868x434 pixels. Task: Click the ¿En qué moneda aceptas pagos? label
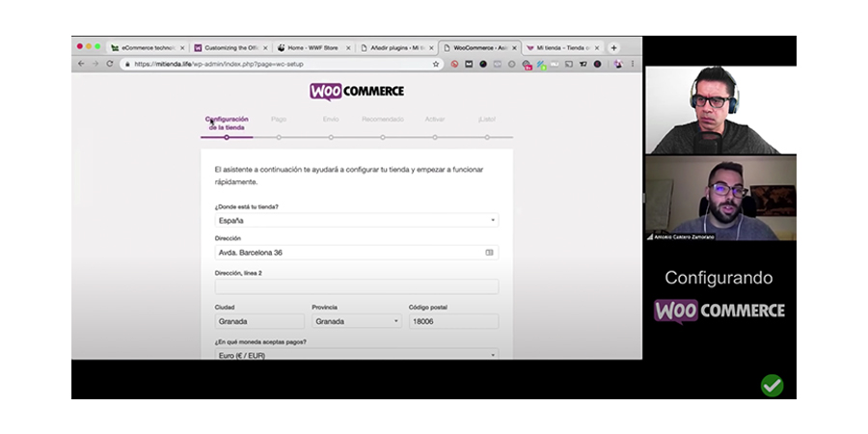[x=260, y=342]
